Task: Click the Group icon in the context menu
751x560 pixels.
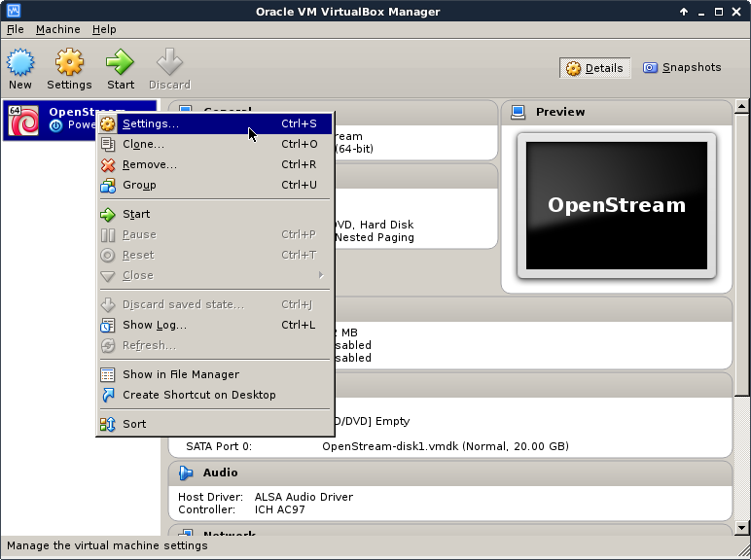Action: [108, 186]
